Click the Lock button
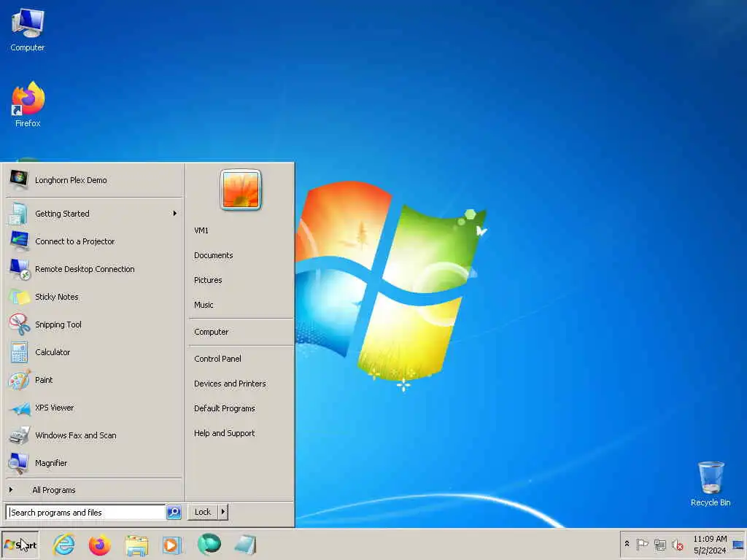Viewport: 747px width, 560px height. 203,512
